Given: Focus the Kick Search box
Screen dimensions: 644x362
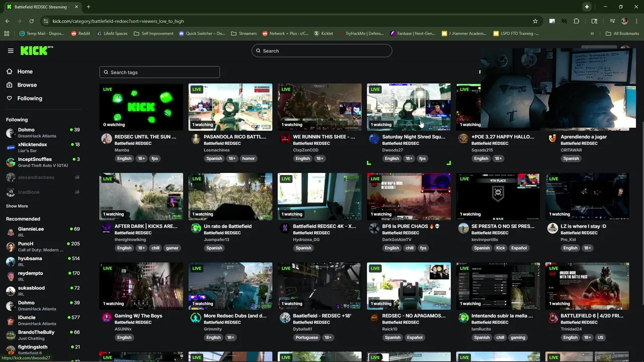Looking at the screenshot, I should pyautogui.click(x=321, y=51).
